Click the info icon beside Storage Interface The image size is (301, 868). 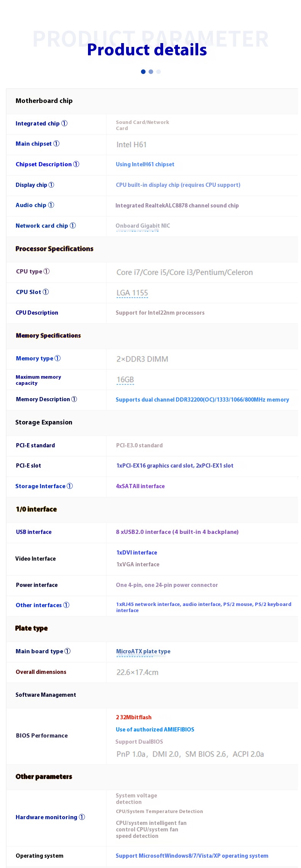pyautogui.click(x=70, y=486)
